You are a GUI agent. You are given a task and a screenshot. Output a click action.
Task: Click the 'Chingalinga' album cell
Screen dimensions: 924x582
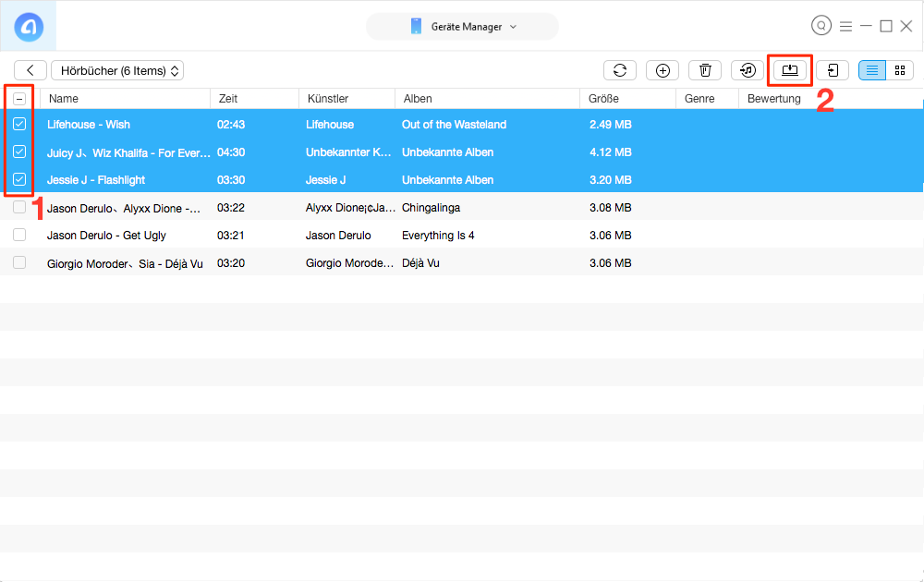431,207
